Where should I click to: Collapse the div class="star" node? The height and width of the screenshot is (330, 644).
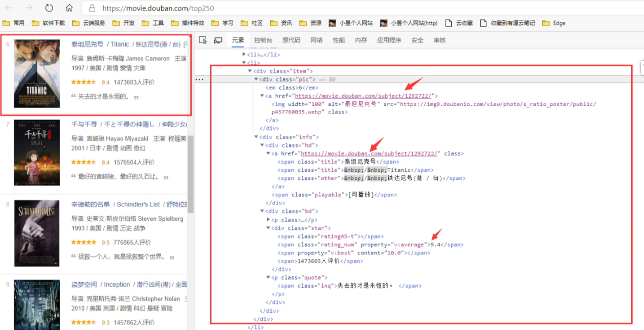269,228
